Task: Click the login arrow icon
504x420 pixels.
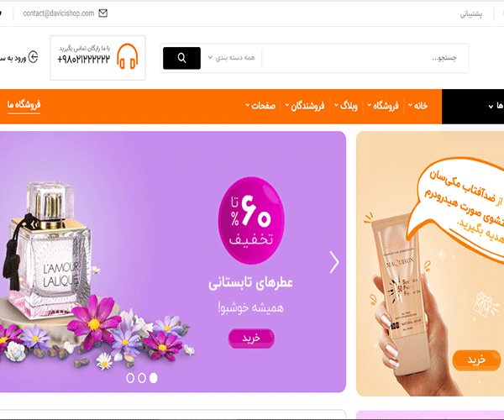Action: pos(33,57)
